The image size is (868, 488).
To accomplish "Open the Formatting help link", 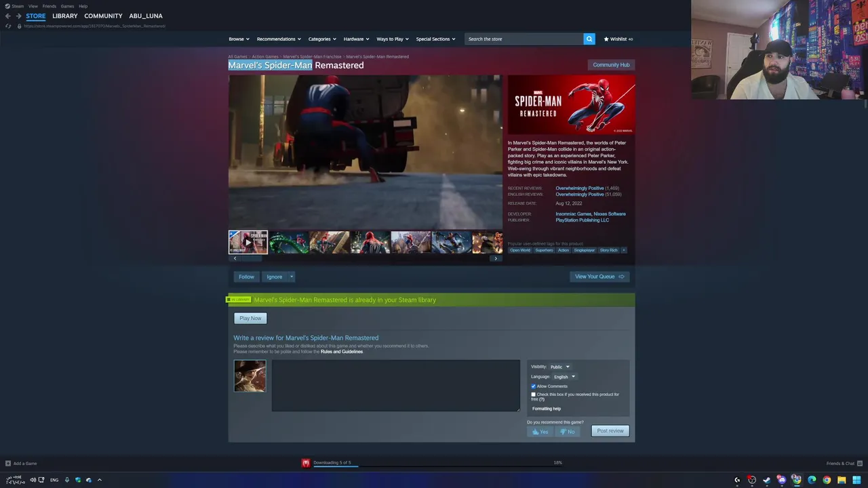I will [547, 409].
